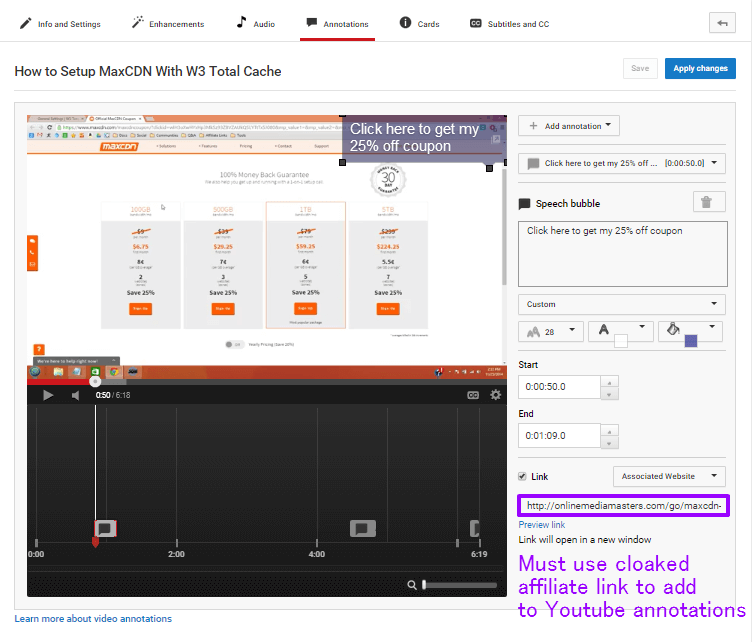Open Learn more about video annotations

tap(93, 619)
